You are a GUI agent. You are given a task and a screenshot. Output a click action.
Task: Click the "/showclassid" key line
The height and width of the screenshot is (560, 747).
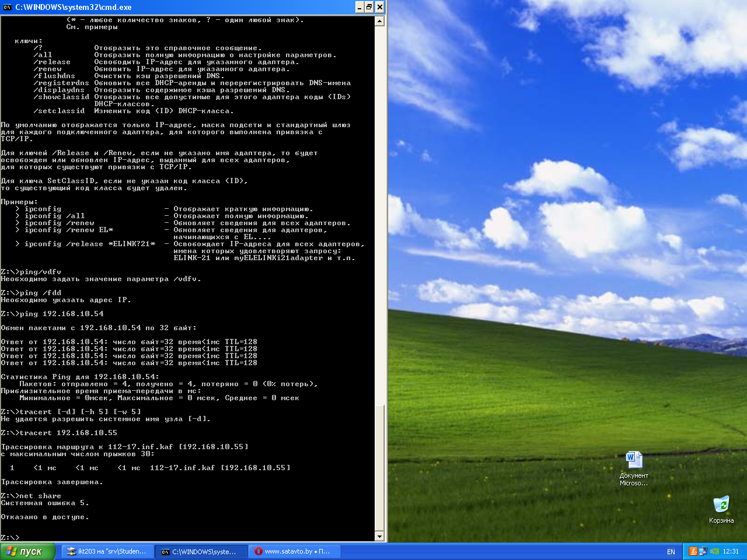[x=192, y=97]
